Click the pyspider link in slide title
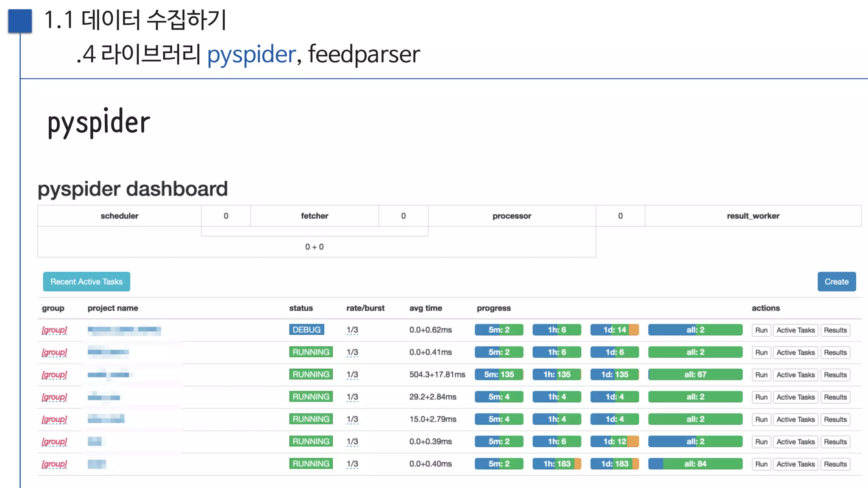This screenshot has width=868, height=488. pyautogui.click(x=251, y=54)
